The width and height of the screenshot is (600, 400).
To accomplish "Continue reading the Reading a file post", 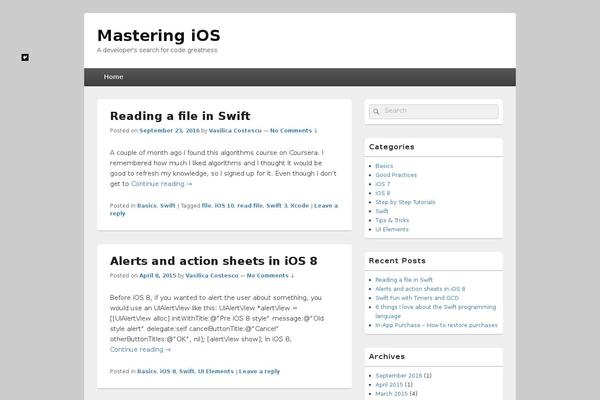I will (161, 184).
